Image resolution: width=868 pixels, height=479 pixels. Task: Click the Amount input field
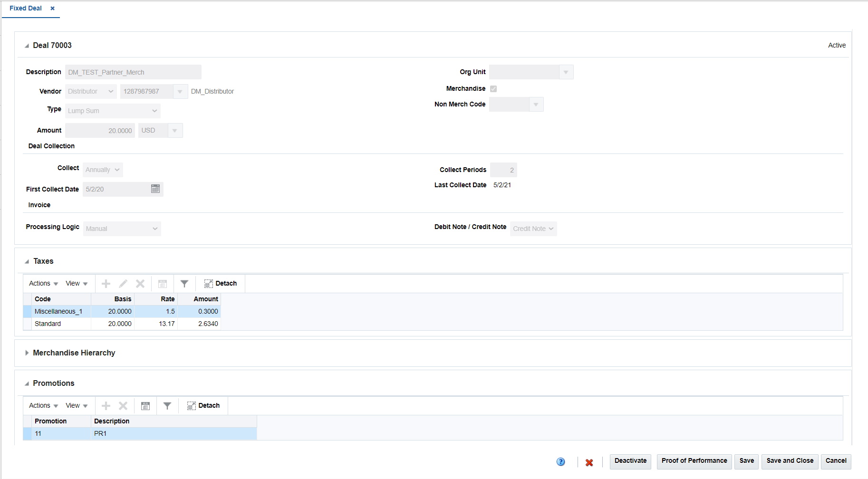pos(100,130)
